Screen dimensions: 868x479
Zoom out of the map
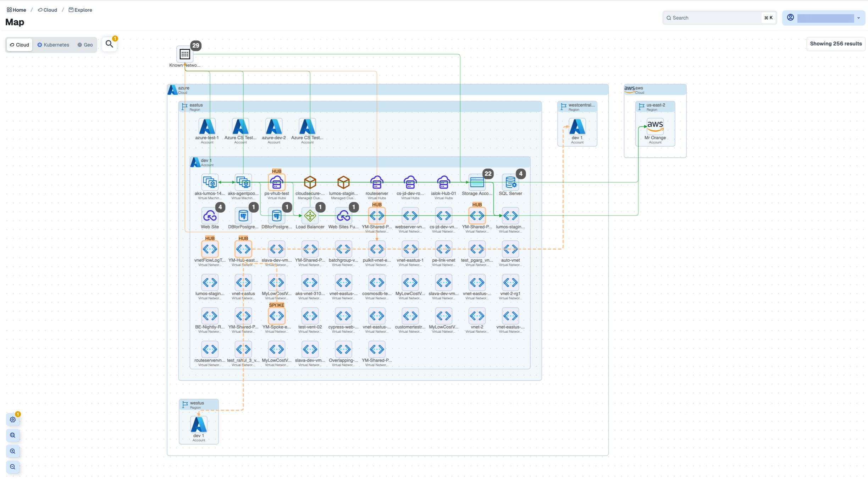[13, 467]
